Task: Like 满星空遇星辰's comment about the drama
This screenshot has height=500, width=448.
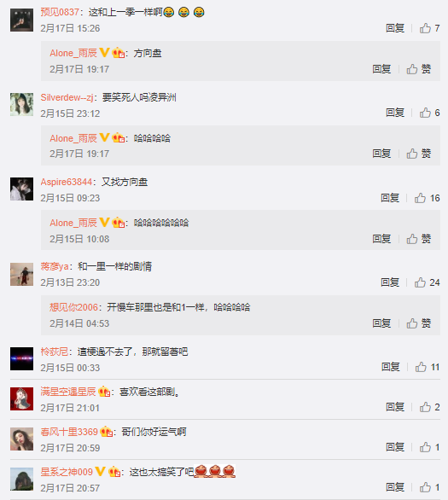Action: click(429, 407)
